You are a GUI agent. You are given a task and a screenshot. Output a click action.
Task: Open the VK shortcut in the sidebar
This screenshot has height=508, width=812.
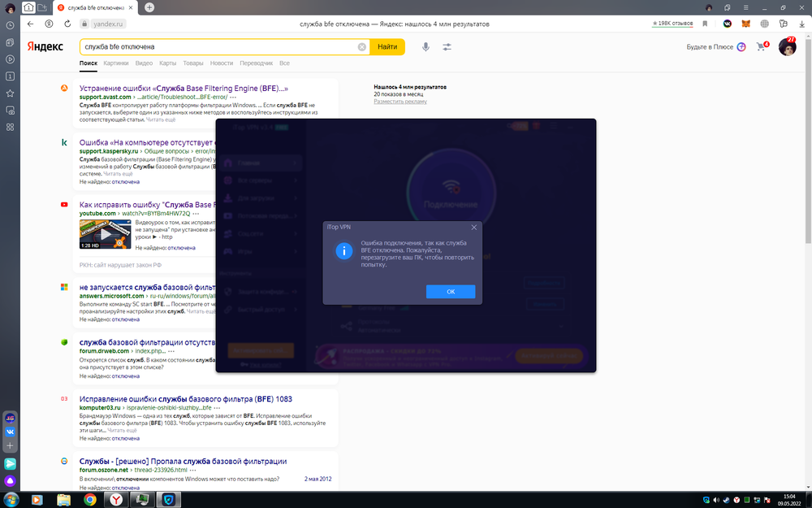[x=10, y=432]
